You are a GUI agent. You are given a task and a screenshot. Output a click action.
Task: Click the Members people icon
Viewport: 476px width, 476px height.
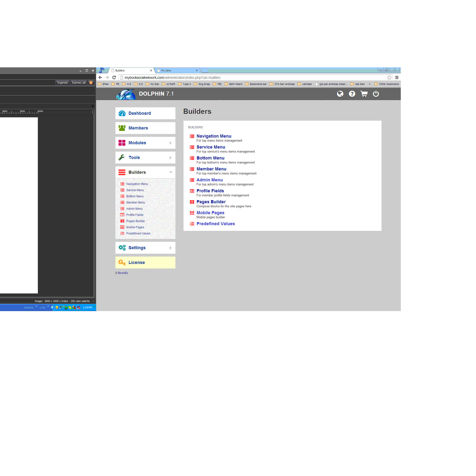[x=122, y=128]
